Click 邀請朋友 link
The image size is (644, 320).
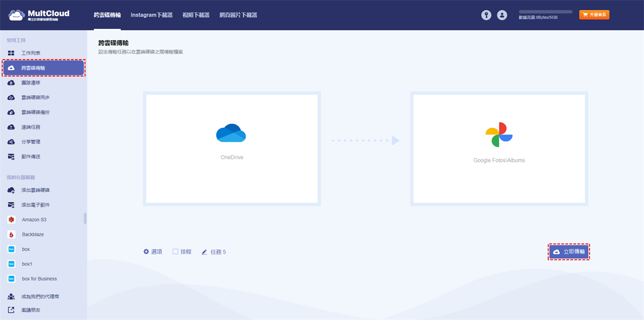[x=31, y=310]
